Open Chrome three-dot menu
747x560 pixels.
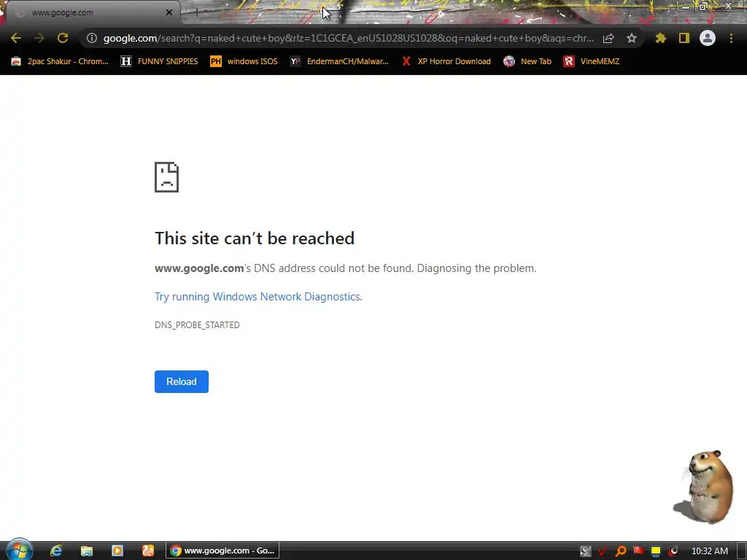click(731, 38)
